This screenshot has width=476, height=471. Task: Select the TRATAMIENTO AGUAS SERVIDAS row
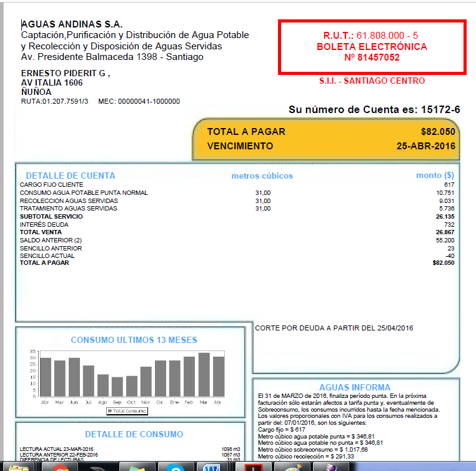tap(237, 209)
